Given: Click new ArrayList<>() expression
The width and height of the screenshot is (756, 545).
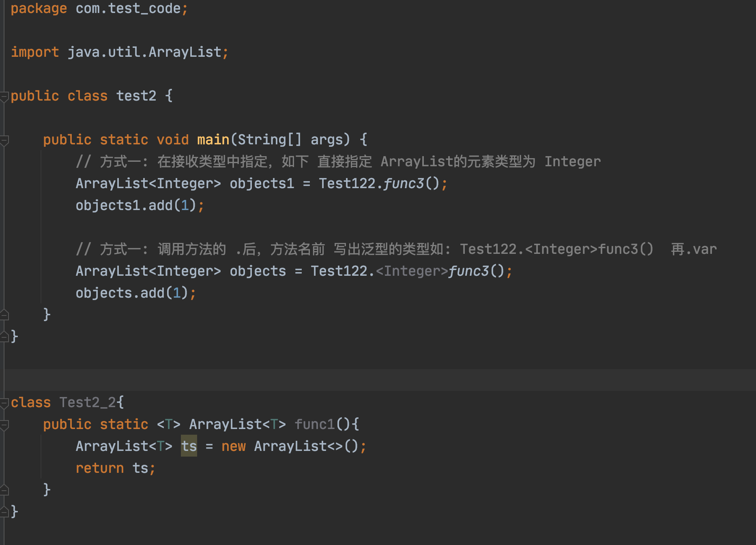Looking at the screenshot, I should click(x=290, y=446).
